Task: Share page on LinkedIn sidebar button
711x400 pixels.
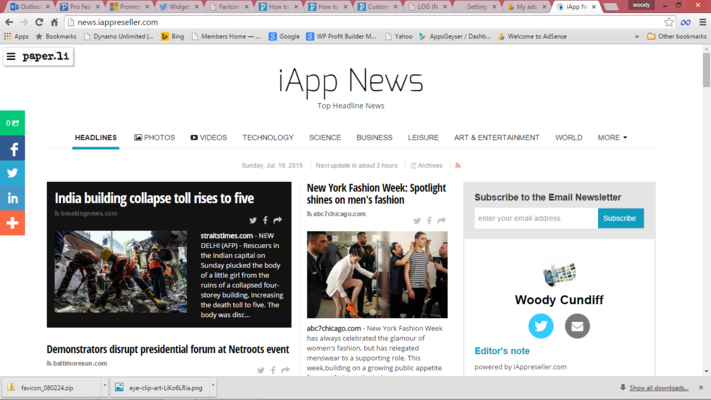Action: coord(12,198)
